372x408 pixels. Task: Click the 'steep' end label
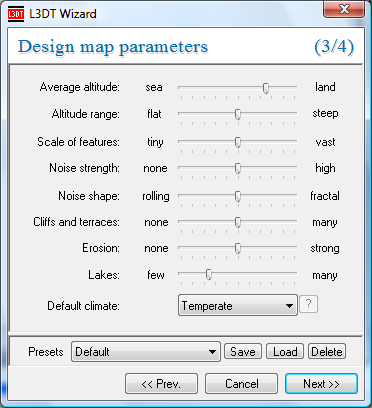coord(325,114)
